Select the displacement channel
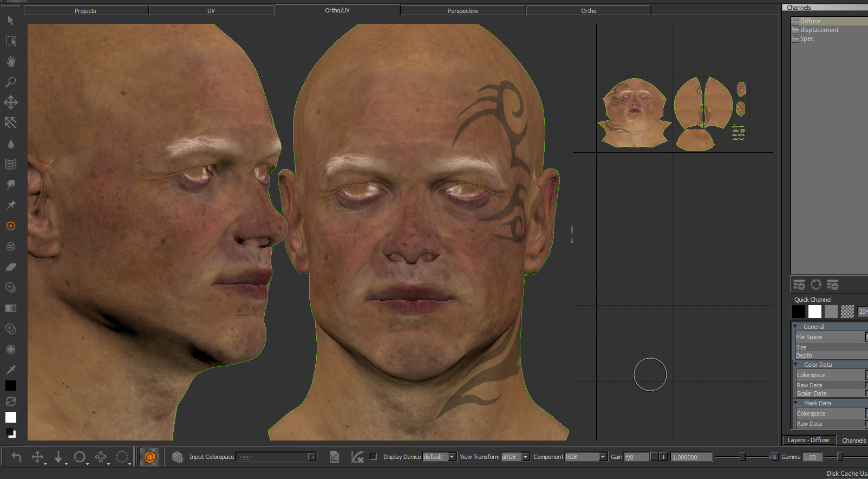868x479 pixels. tap(819, 30)
